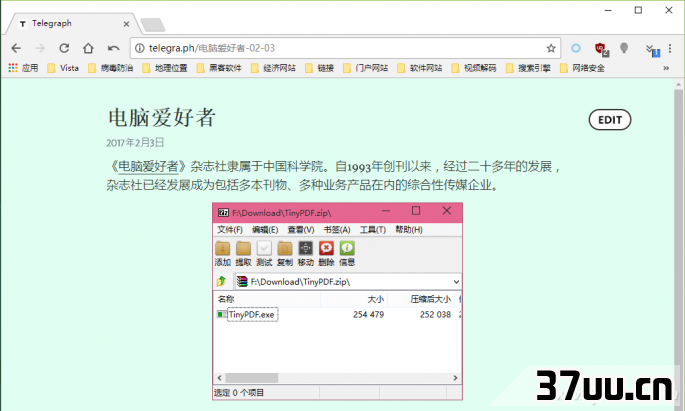Open the 病毒防治 bookmarks folder
The image size is (685, 411).
coord(111,68)
